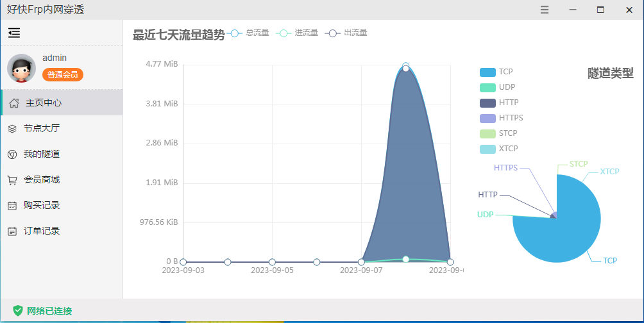The image size is (644, 323).
Task: Toggle UDP in the tunnel type legend
Action: (x=497, y=87)
